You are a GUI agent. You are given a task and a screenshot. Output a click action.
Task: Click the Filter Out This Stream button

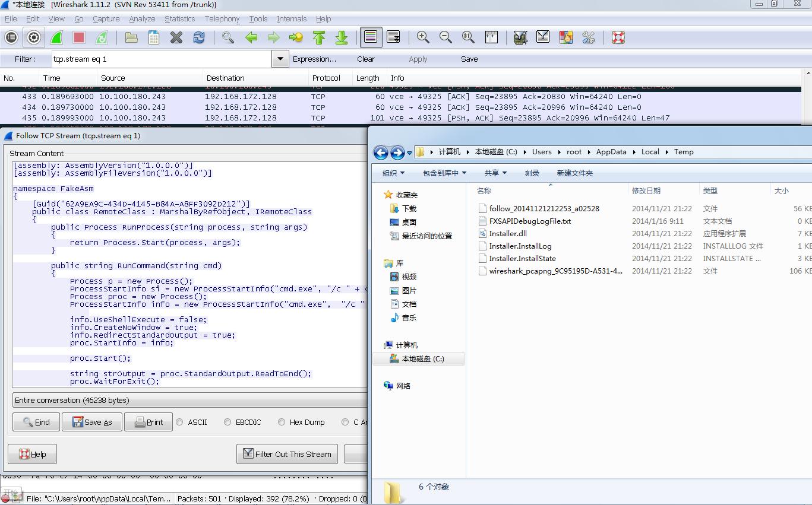click(287, 454)
